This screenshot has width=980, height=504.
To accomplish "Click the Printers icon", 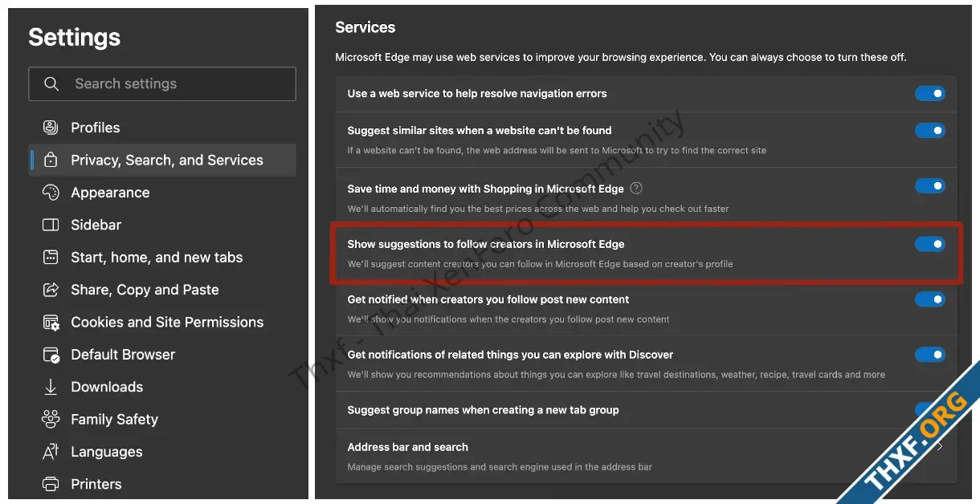I will click(x=51, y=484).
